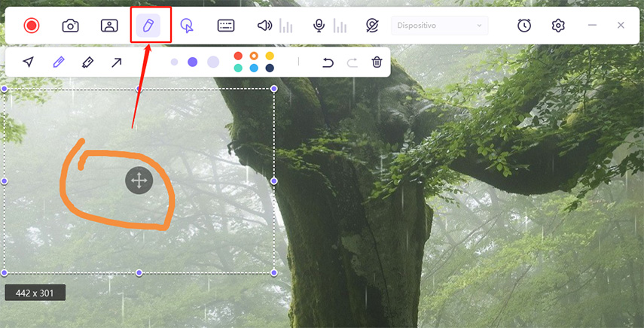
Task: Close the recorder toolbar
Action: 621,26
